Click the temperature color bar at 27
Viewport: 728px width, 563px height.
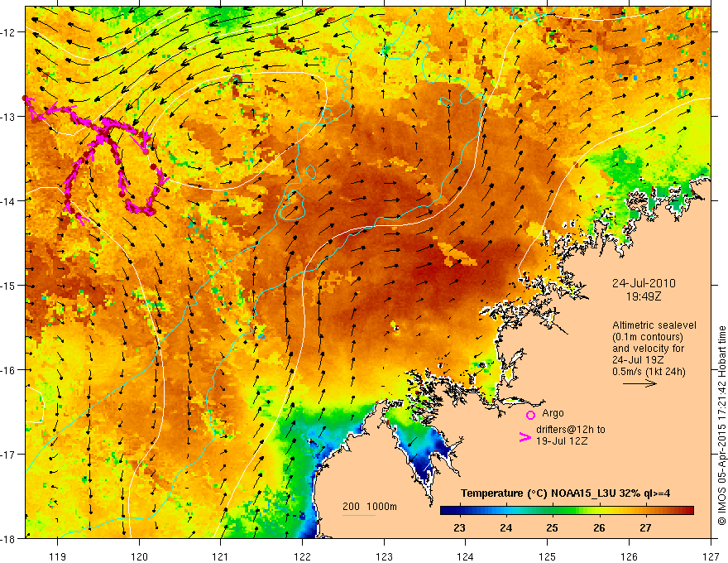tap(645, 511)
